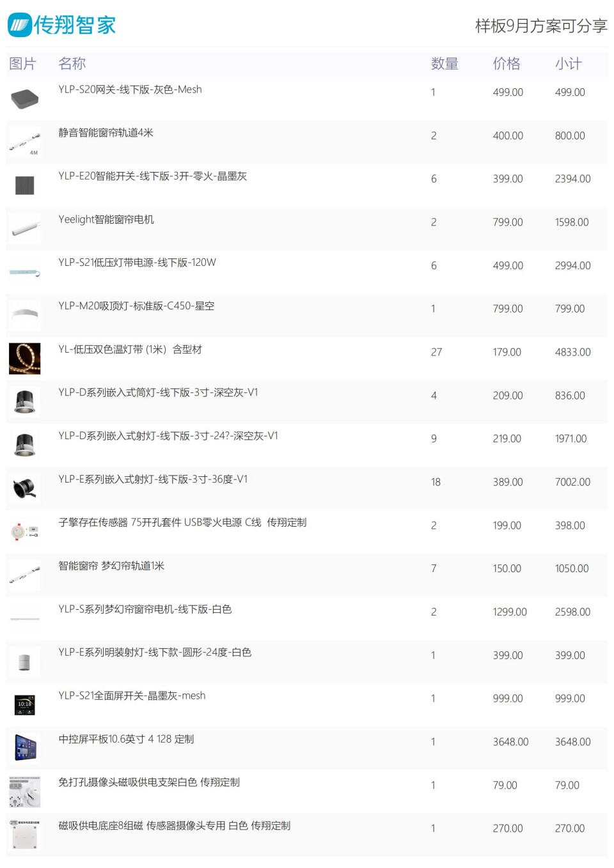This screenshot has width=614, height=868.
Task: Open the YLP-E 36度 recessed spotlight image
Action: 25,488
